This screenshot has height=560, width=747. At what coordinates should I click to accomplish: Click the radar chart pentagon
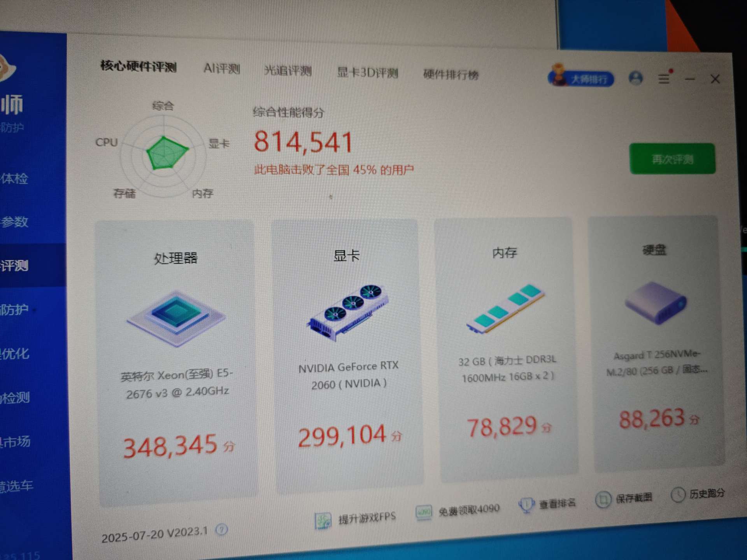[167, 153]
